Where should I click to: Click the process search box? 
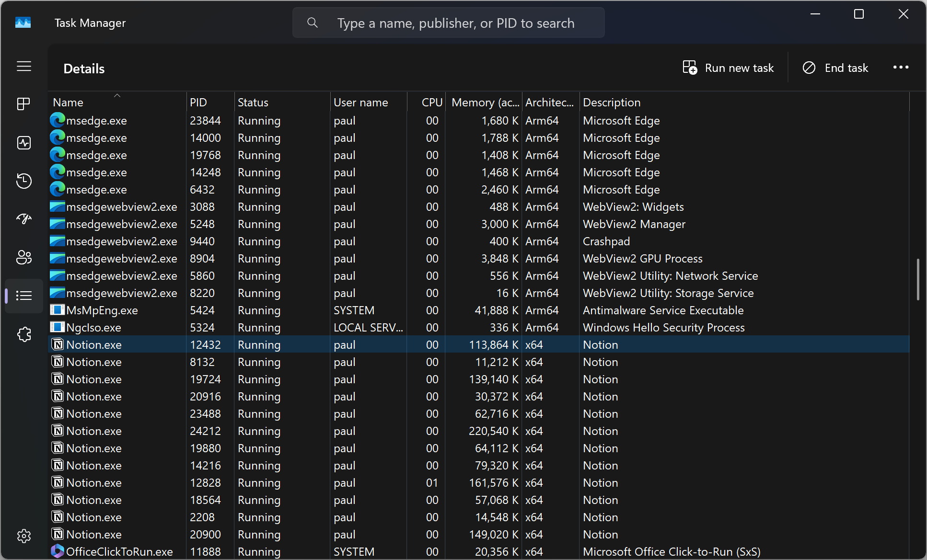point(455,23)
